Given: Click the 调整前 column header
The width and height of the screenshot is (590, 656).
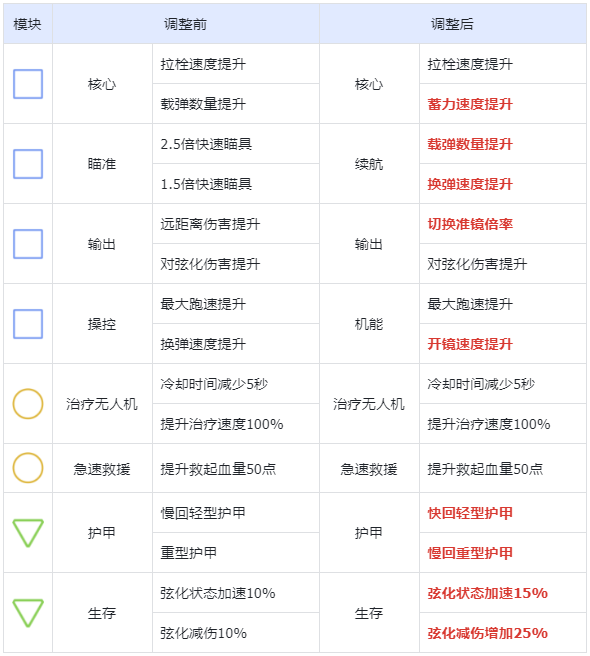Looking at the screenshot, I should pyautogui.click(x=185, y=24).
